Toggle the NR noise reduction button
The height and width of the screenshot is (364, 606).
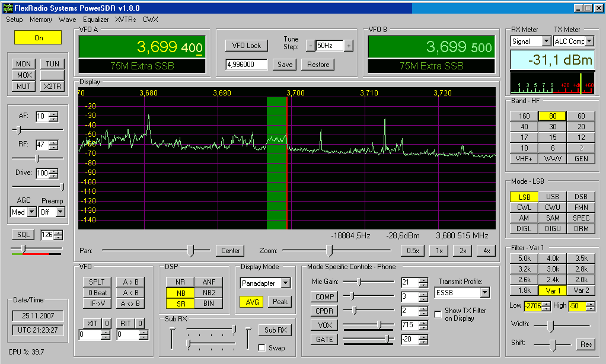(x=180, y=282)
